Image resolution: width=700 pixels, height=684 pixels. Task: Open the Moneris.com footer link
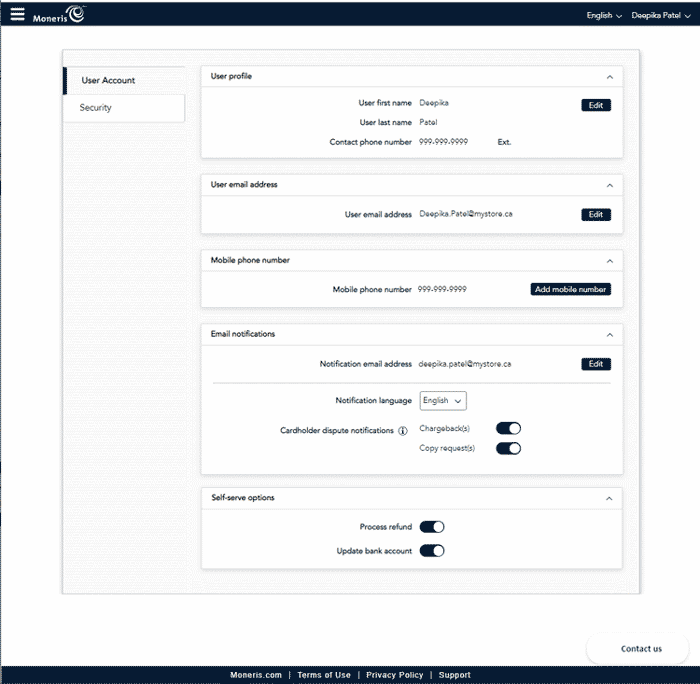[256, 675]
